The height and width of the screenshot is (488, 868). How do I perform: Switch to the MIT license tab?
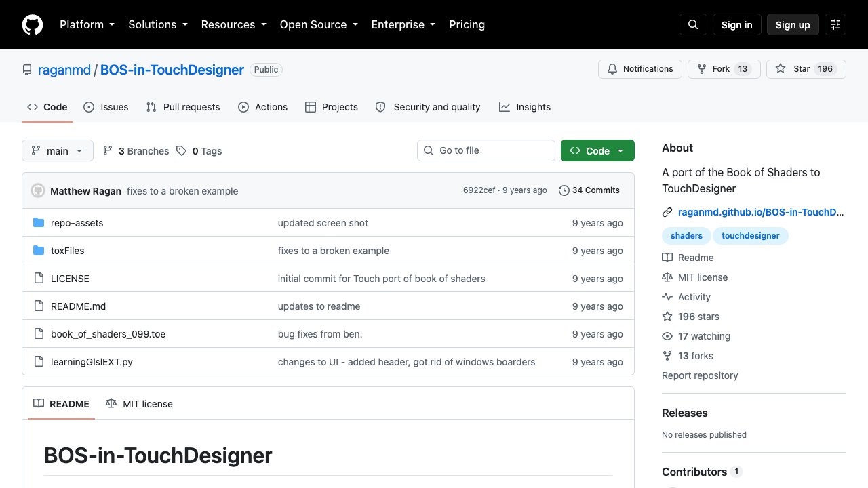click(139, 404)
